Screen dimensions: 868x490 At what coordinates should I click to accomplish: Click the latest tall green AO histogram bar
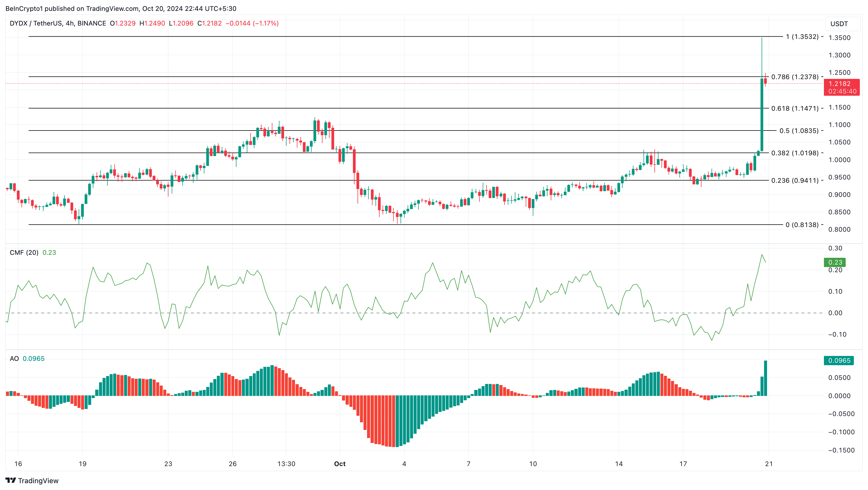766,378
